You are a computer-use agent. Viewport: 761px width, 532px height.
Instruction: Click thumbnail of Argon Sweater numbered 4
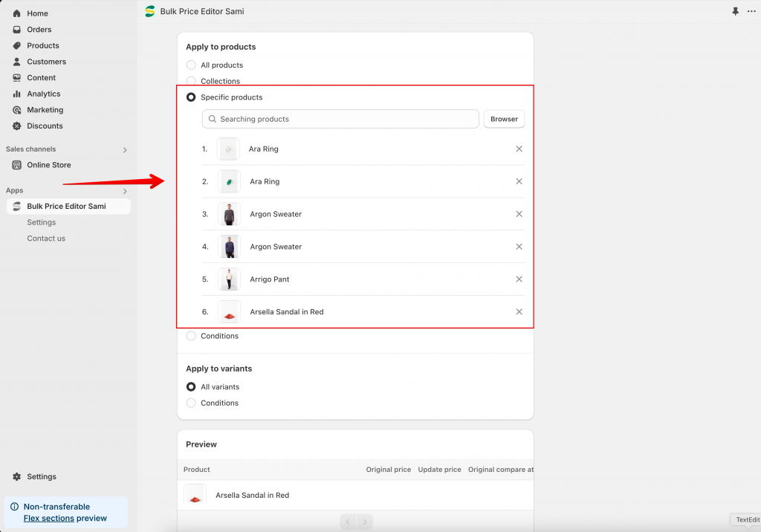click(x=229, y=247)
